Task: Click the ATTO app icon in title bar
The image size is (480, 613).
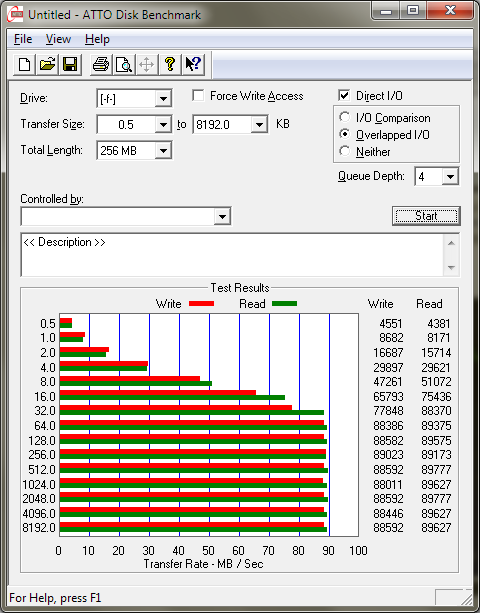Action: (15, 15)
